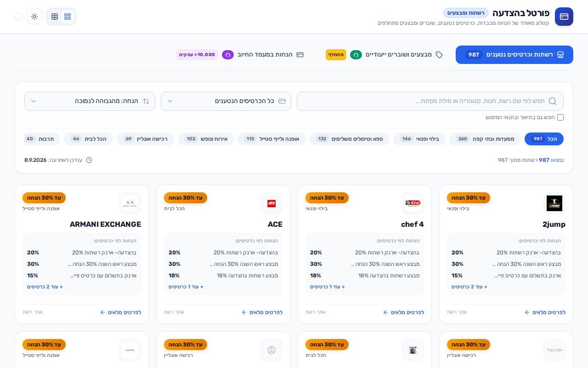
Task: Expand 1 more card on ACE
Action: pyautogui.click(x=186, y=287)
